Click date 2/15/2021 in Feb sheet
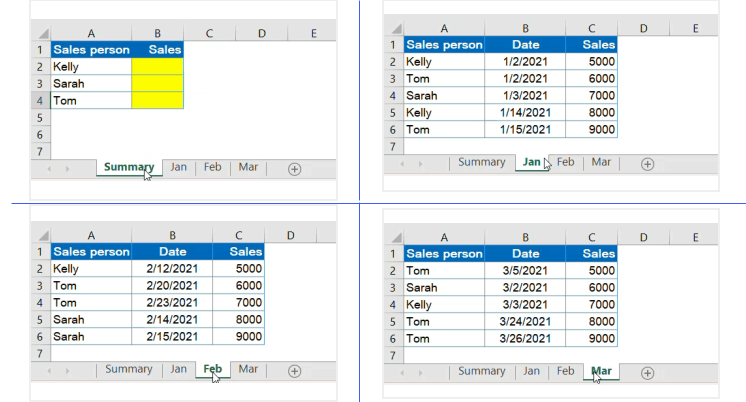 click(x=172, y=337)
